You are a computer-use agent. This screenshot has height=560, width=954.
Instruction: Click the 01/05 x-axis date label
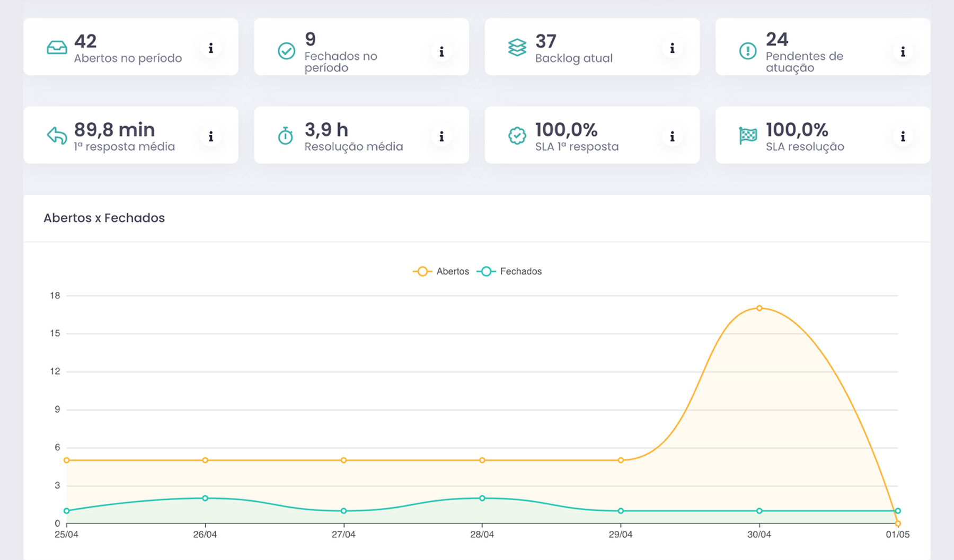click(897, 535)
